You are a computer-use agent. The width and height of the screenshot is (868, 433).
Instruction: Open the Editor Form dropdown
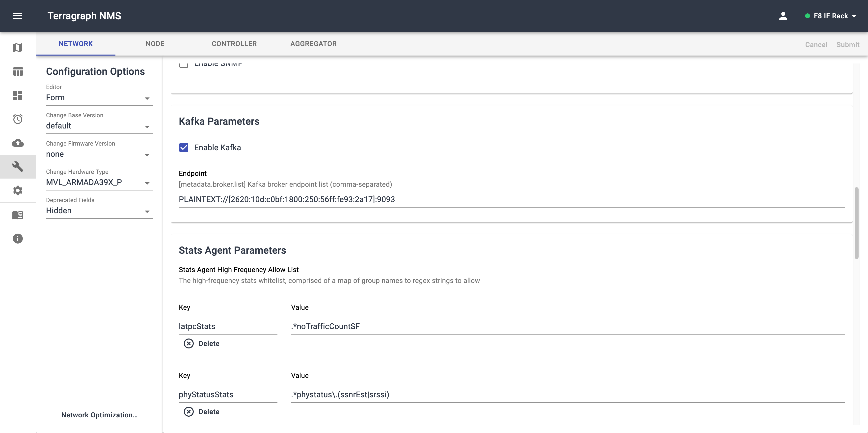point(99,98)
